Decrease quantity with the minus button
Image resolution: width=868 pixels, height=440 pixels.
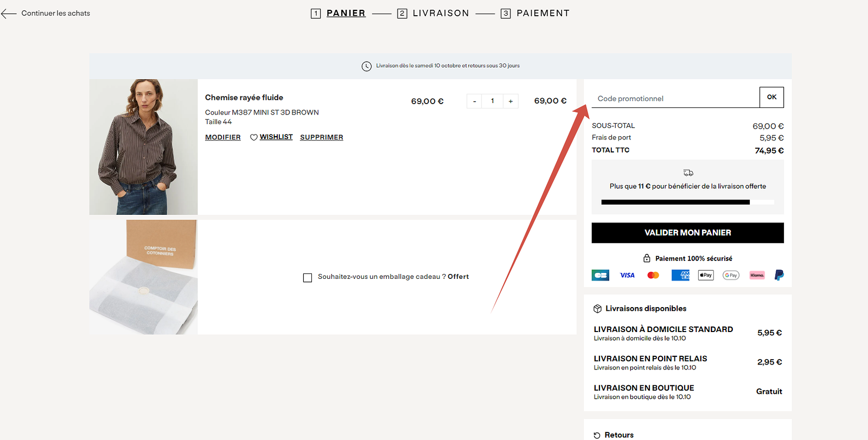[474, 101]
